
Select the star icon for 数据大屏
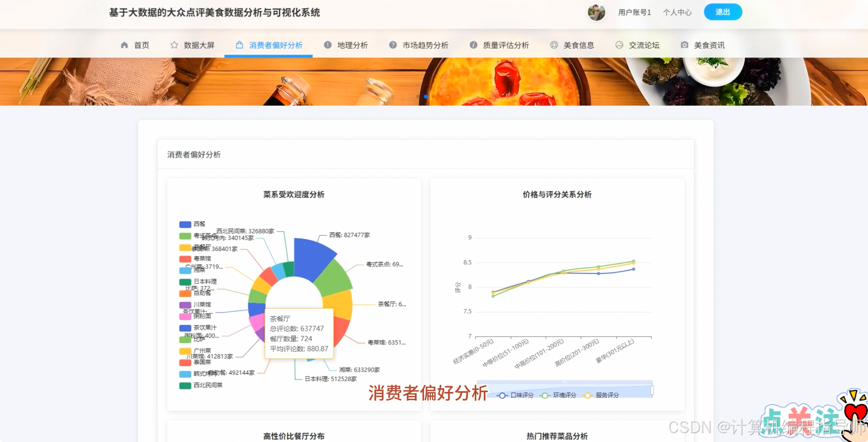(x=174, y=45)
